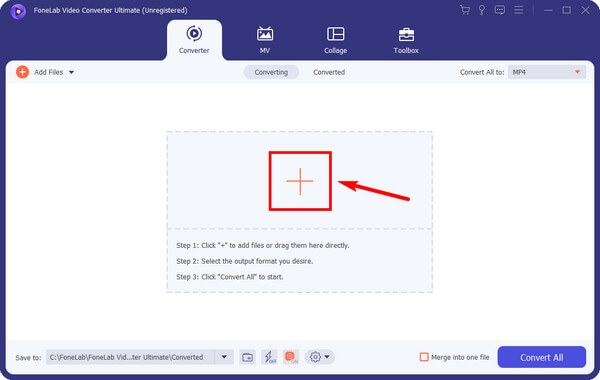Viewport: 600px width, 380px height.
Task: Click the Save to label
Action: pos(28,357)
